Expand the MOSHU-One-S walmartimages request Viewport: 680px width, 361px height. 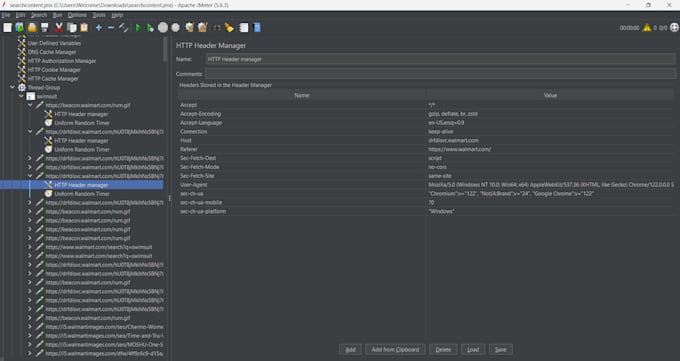[x=30, y=345]
